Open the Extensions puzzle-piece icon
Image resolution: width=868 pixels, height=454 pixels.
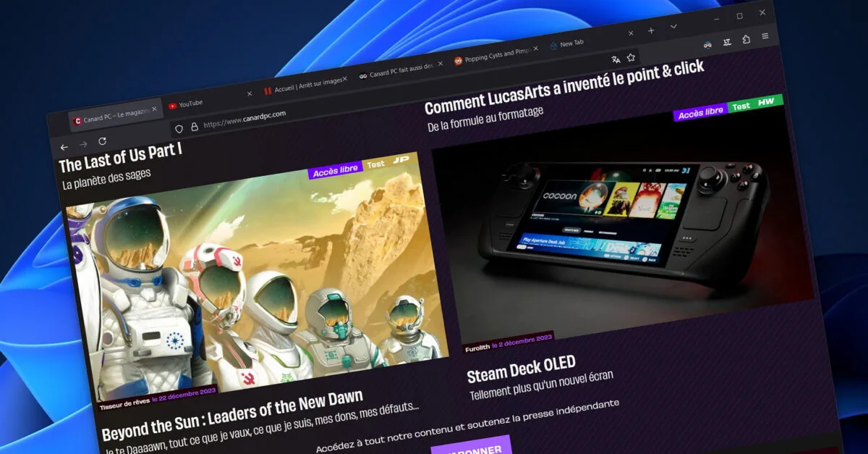point(746,39)
